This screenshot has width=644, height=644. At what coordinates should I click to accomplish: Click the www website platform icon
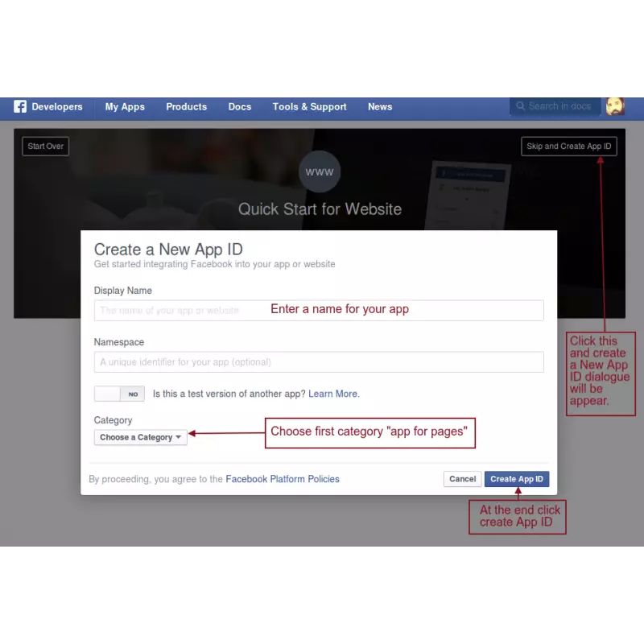(x=320, y=171)
